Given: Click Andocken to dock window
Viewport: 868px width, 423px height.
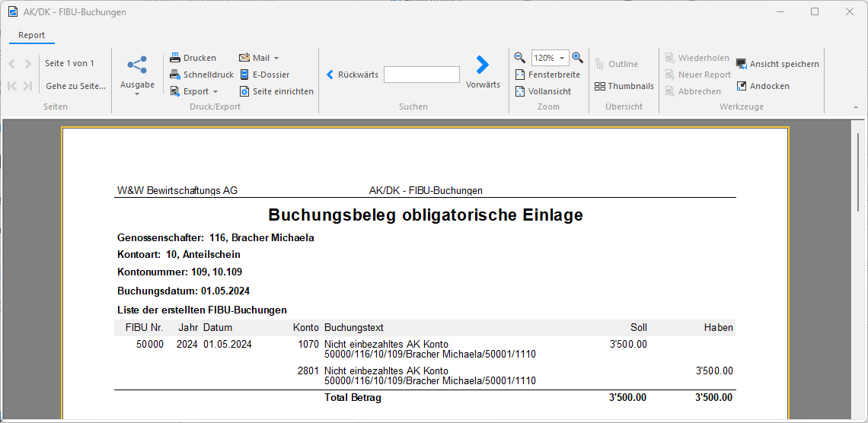Looking at the screenshot, I should [763, 86].
